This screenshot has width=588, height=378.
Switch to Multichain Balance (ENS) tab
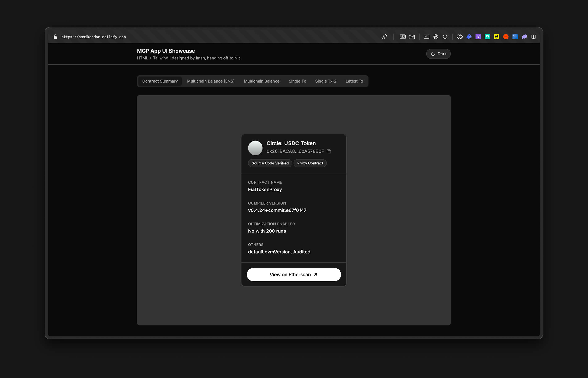pos(211,81)
